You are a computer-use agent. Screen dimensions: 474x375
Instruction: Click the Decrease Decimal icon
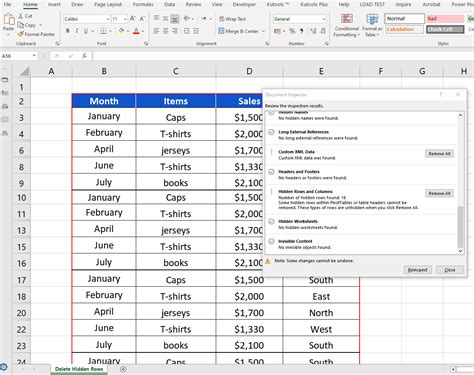coord(323,31)
